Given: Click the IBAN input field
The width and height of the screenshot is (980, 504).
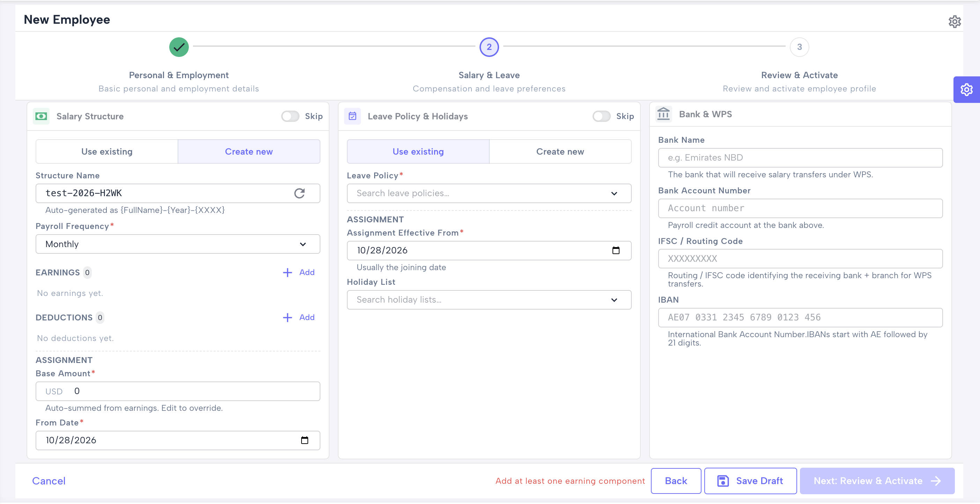Looking at the screenshot, I should click(x=800, y=318).
